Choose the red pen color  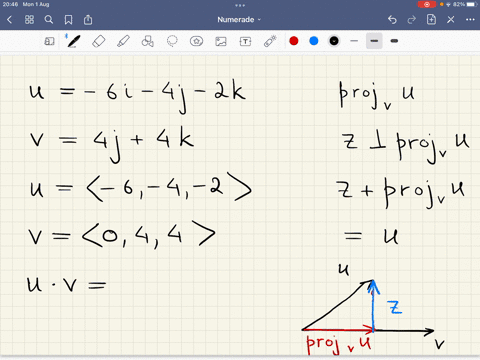(294, 41)
